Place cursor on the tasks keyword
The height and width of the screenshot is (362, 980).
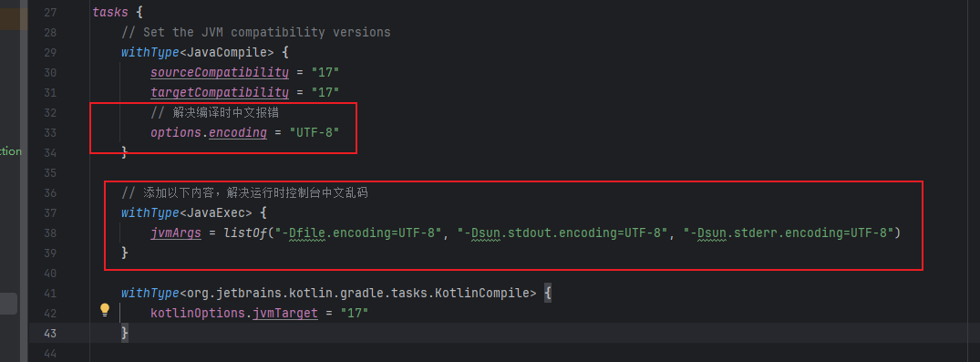coord(110,12)
